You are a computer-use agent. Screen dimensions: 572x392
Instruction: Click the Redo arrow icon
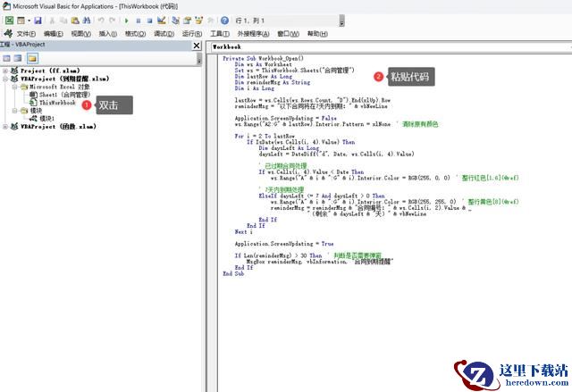[x=113, y=21]
